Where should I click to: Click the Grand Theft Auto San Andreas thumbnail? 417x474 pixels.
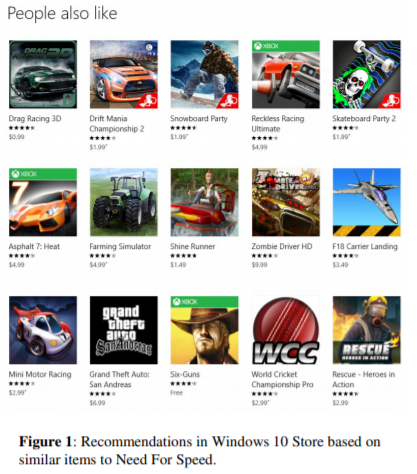point(124,330)
